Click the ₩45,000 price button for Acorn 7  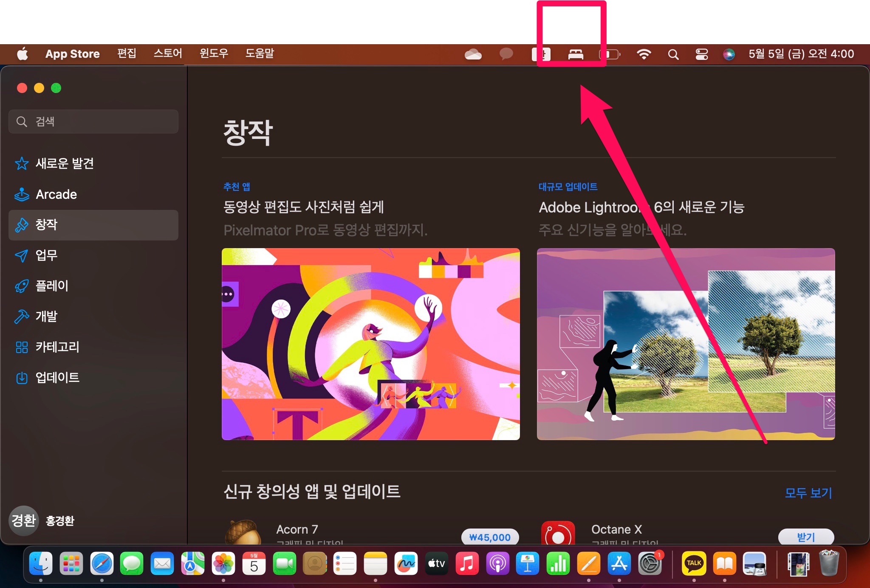[x=490, y=537]
